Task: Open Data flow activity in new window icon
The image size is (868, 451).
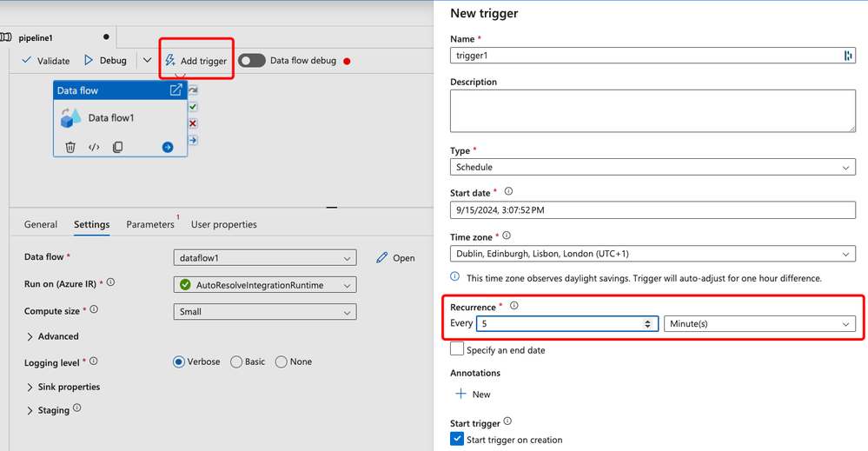Action: (176, 90)
